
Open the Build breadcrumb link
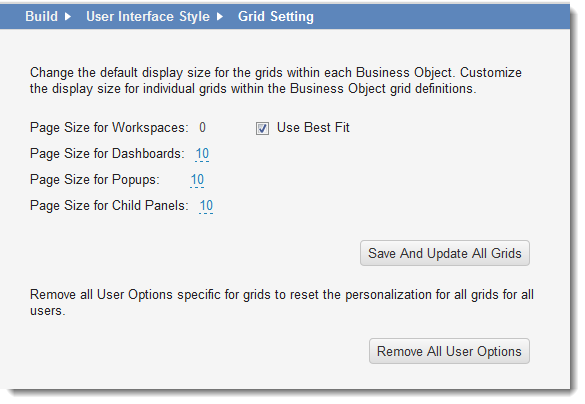click(41, 16)
